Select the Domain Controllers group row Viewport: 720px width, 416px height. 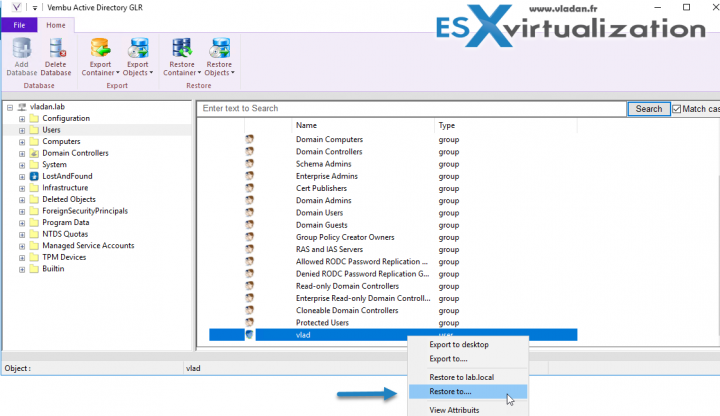pos(393,152)
